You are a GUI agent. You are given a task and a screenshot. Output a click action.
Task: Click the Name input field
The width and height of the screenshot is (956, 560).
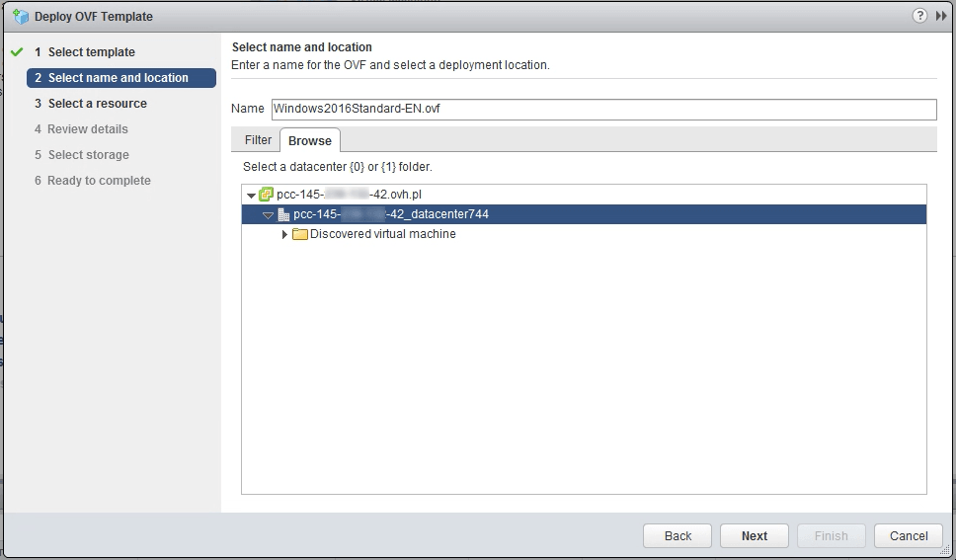(x=603, y=110)
